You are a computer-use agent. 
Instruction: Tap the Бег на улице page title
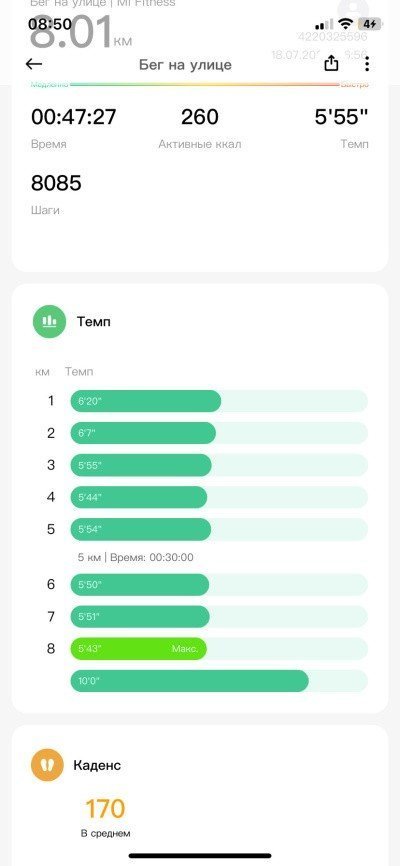pos(185,65)
